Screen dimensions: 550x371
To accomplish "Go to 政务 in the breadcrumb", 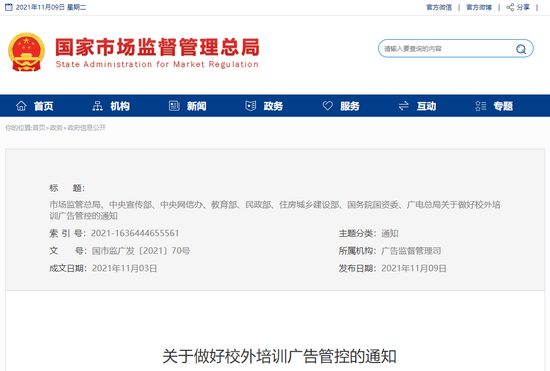I will point(56,128).
